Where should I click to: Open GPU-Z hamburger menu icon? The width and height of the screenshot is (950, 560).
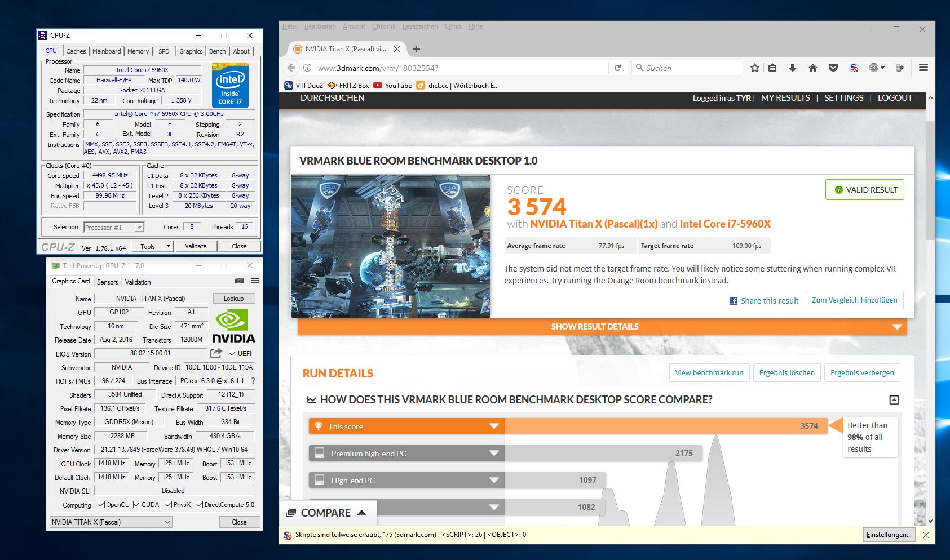(x=255, y=281)
